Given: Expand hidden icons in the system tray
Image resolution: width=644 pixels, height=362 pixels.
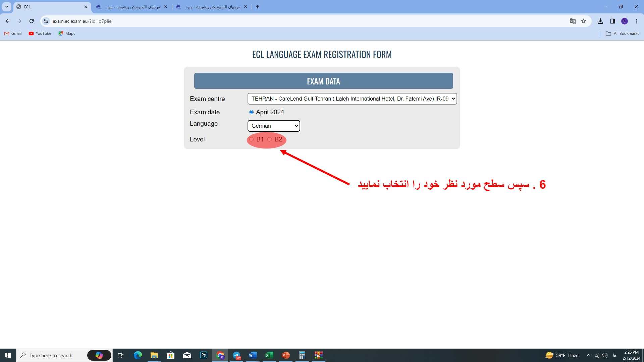Looking at the screenshot, I should [x=588, y=355].
